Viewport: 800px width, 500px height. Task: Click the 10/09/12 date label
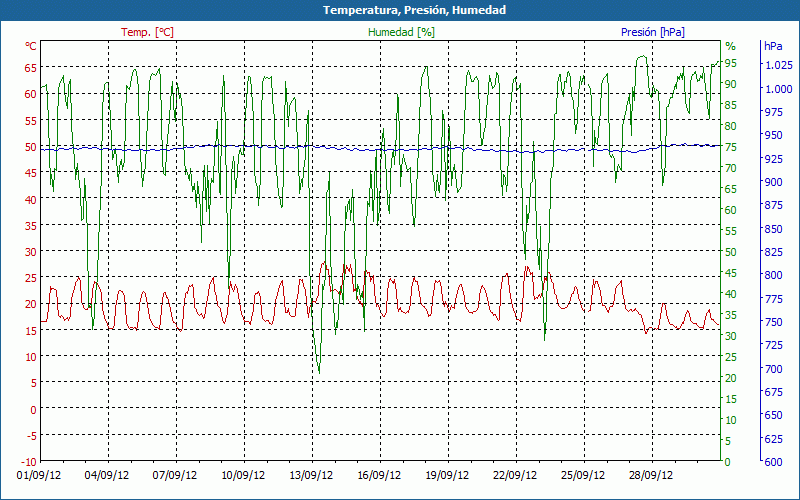(x=243, y=476)
